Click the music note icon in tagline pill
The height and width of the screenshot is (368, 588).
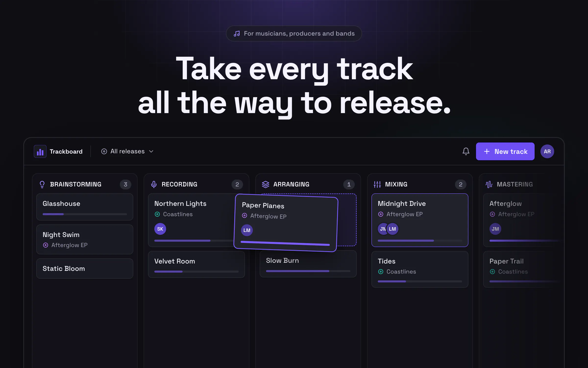click(x=237, y=34)
